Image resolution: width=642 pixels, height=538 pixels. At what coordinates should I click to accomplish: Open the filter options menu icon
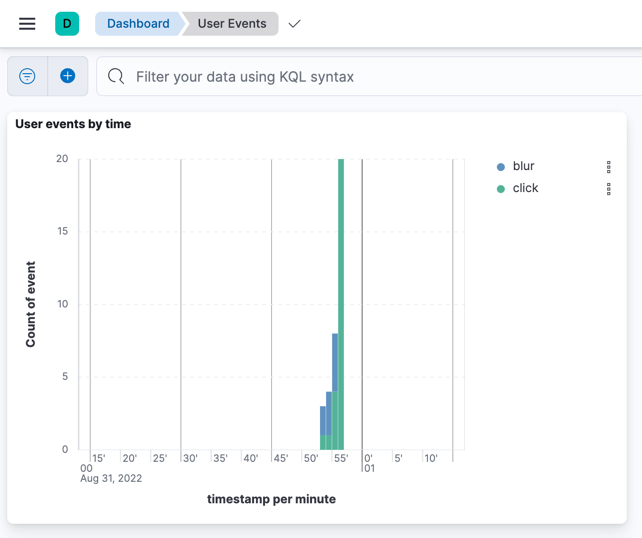(27, 76)
